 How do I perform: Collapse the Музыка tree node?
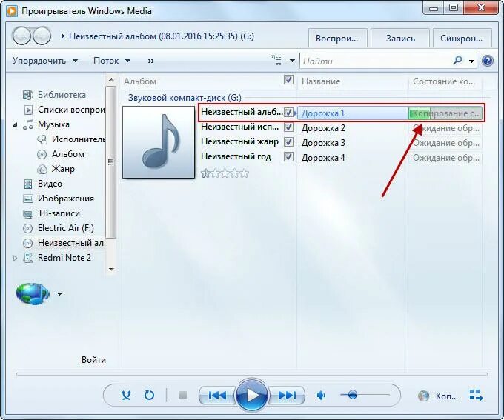click(x=15, y=124)
